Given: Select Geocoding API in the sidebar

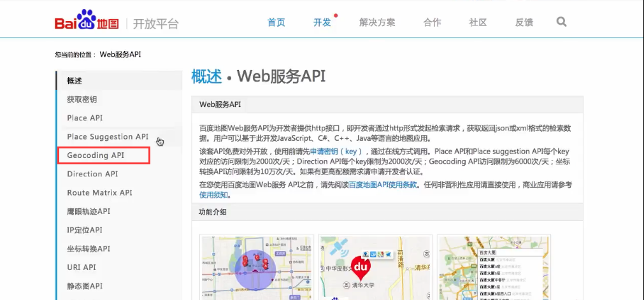Looking at the screenshot, I should [x=96, y=155].
